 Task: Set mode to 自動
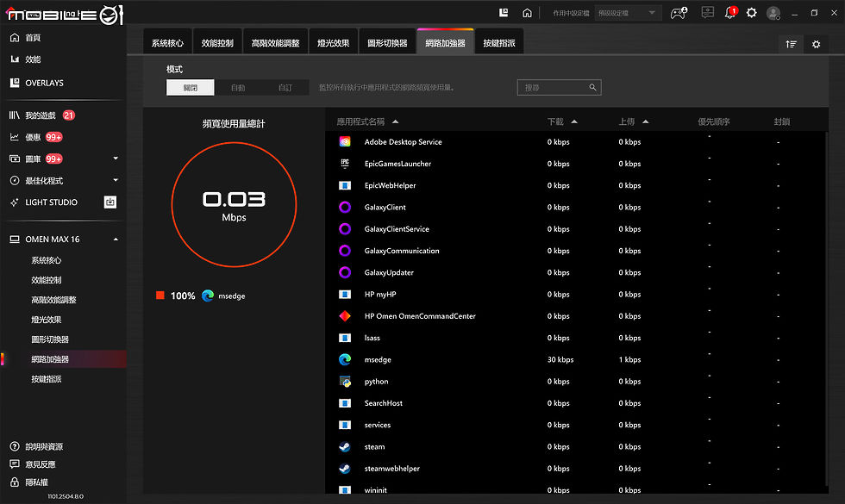[x=238, y=87]
